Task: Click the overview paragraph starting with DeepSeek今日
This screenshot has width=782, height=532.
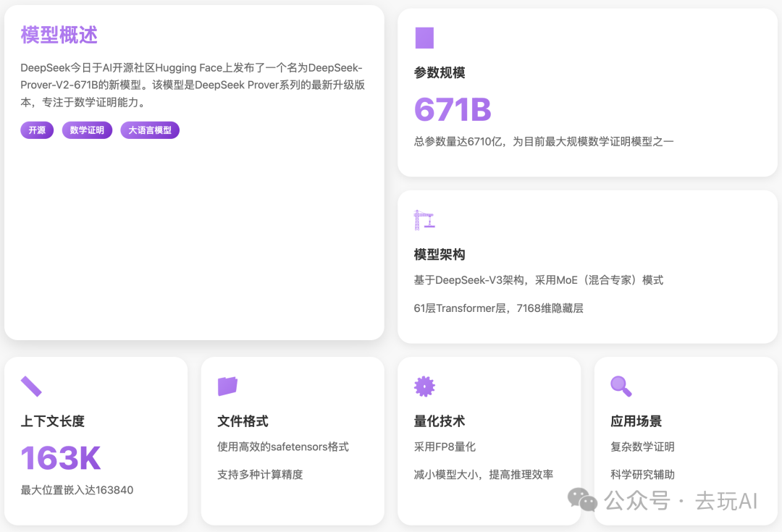Action: click(193, 85)
